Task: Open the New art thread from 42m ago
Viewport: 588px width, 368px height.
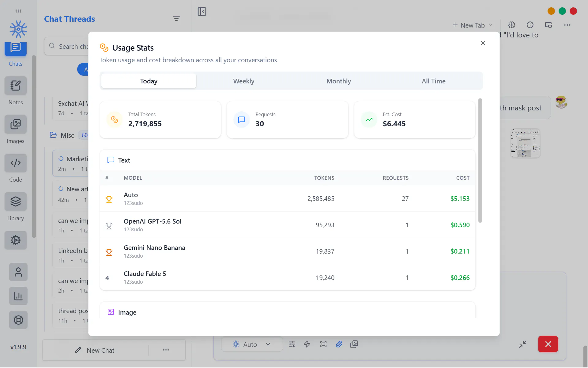Action: click(71, 194)
